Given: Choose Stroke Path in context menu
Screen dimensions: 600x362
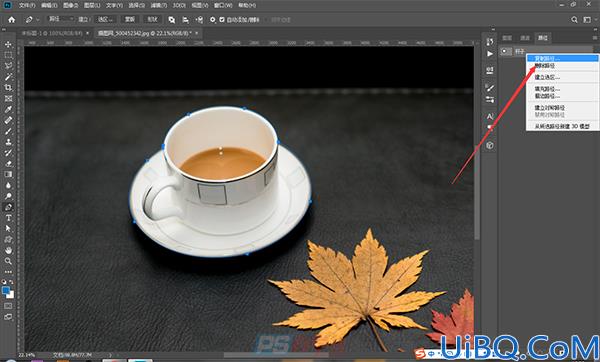Looking at the screenshot, I should pyautogui.click(x=562, y=96).
